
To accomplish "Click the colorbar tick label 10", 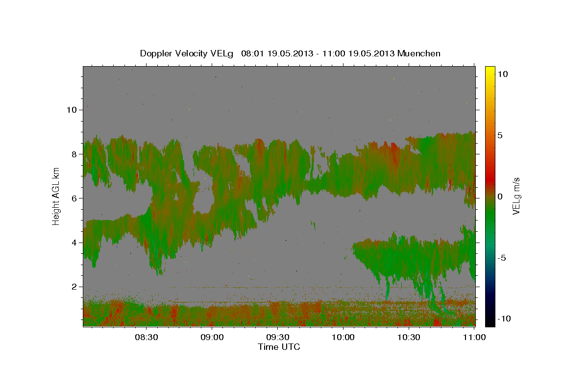I will [x=503, y=74].
